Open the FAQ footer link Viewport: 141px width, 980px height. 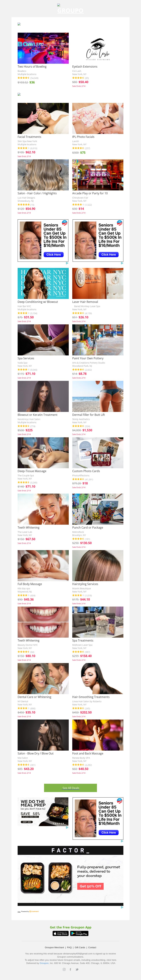(69, 947)
